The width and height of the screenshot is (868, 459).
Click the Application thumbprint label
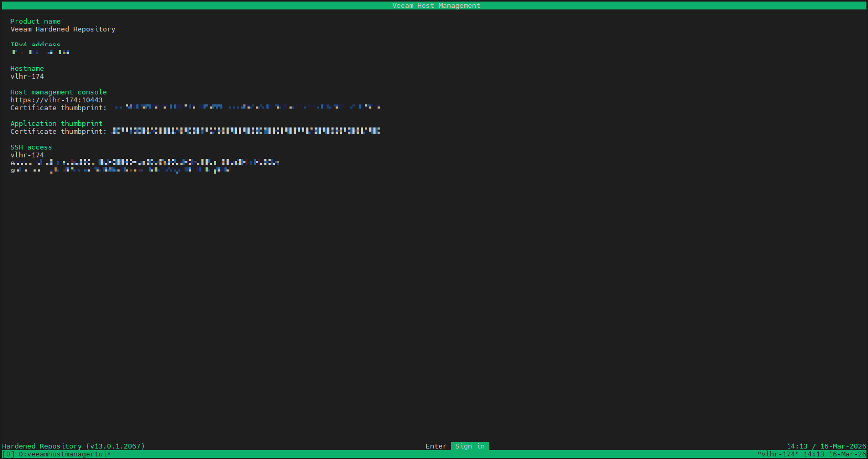click(x=57, y=124)
